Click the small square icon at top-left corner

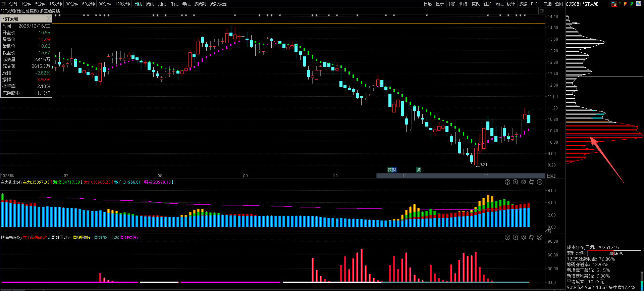click(x=3, y=4)
